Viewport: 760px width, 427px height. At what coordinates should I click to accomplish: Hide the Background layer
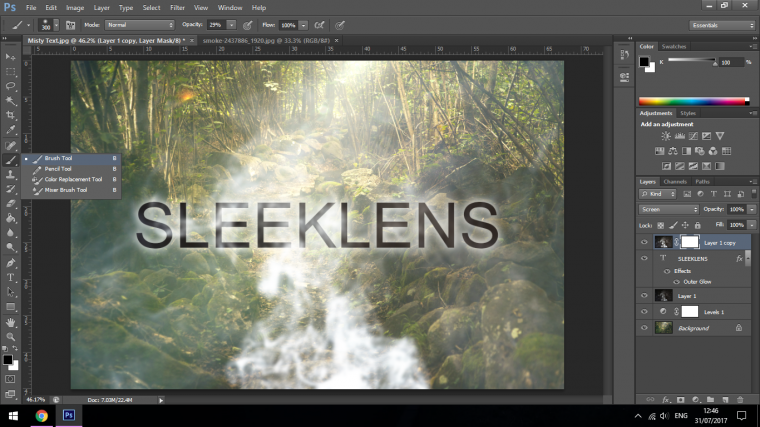[x=644, y=328]
